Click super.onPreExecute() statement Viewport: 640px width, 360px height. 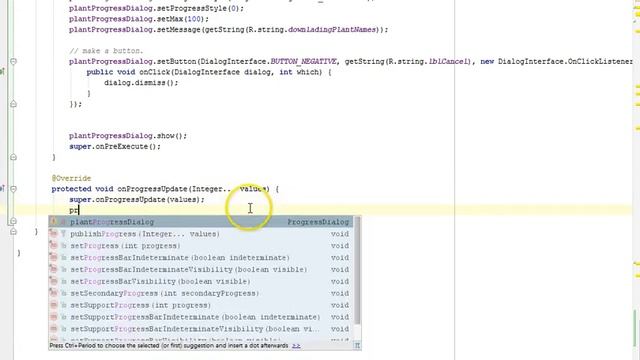point(115,147)
